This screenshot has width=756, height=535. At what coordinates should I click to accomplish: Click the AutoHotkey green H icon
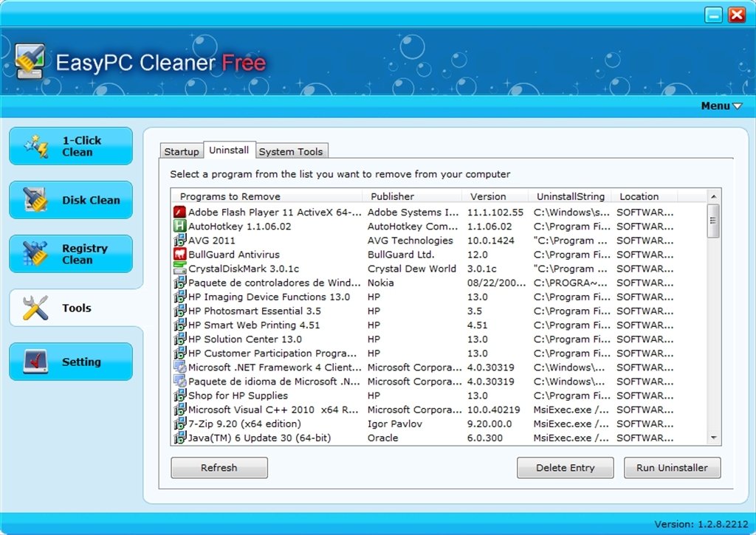pos(180,226)
